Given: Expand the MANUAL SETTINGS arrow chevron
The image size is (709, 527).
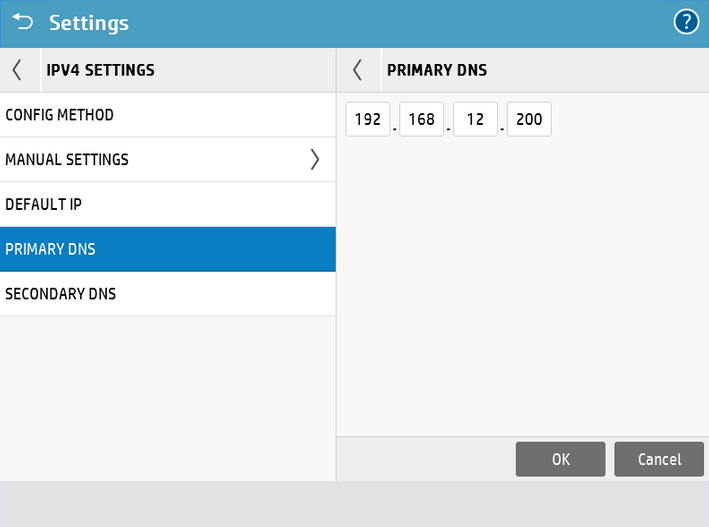Looking at the screenshot, I should [314, 159].
